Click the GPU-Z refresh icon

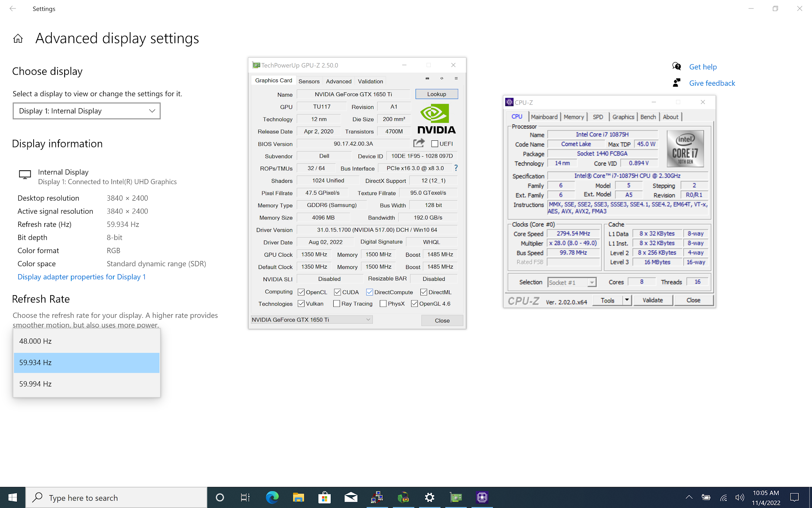(442, 78)
